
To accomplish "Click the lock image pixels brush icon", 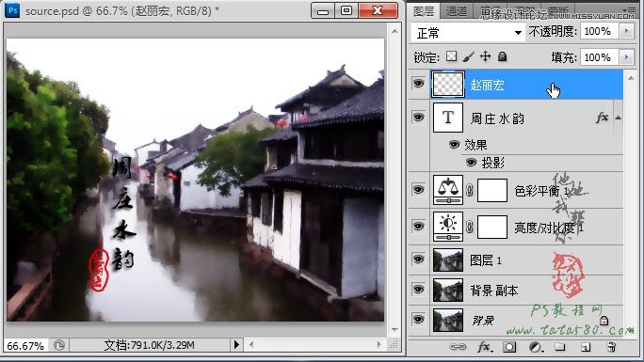I will pos(468,56).
